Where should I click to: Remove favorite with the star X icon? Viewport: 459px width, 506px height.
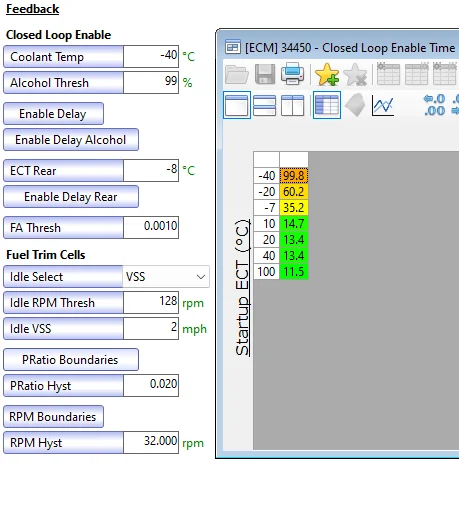coord(355,74)
